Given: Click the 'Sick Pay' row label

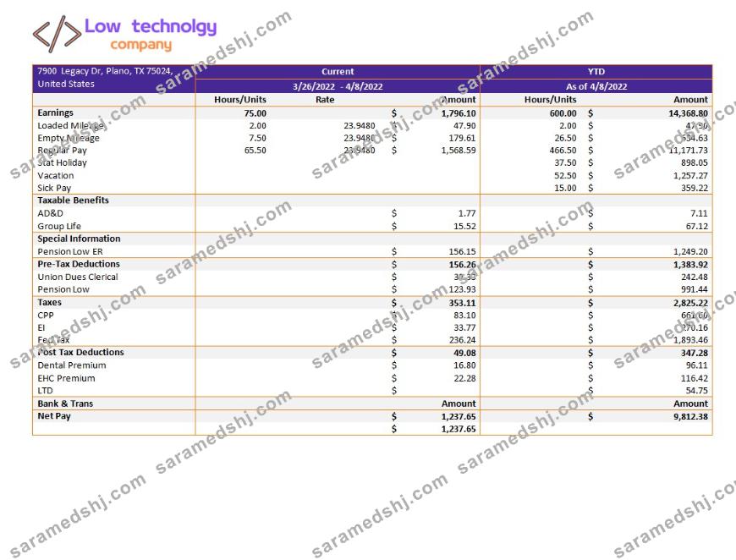Looking at the screenshot, I should 54,188.
